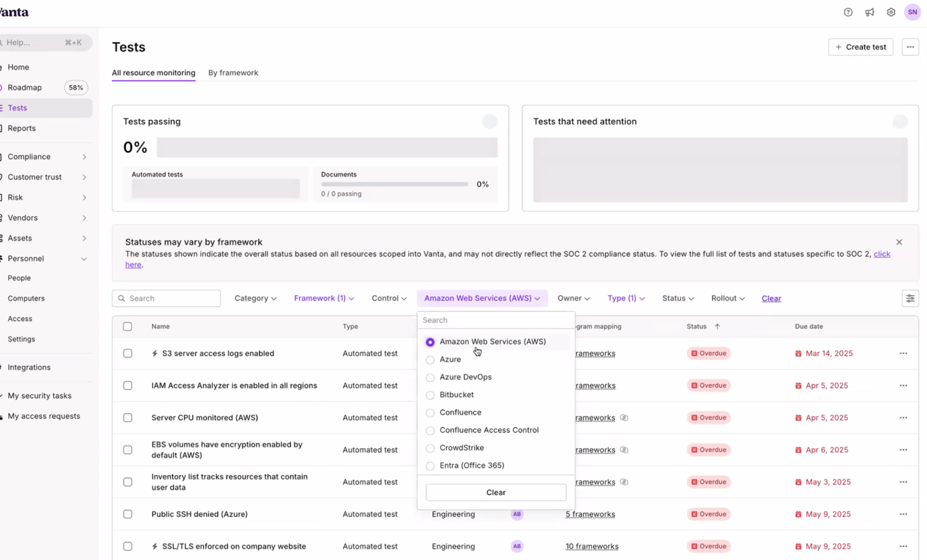
Task: Open settings gear icon in top bar
Action: [x=891, y=12]
